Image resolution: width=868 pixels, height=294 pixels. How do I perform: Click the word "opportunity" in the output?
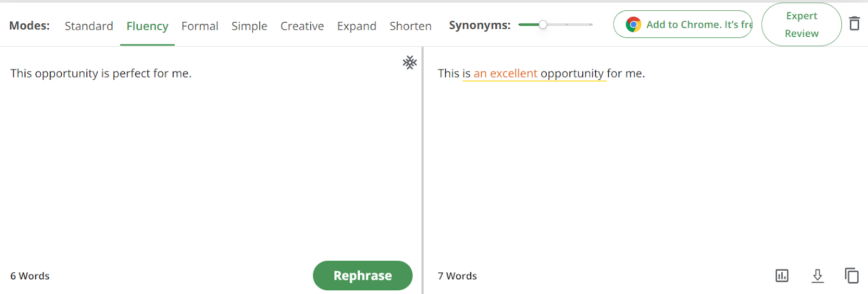572,73
